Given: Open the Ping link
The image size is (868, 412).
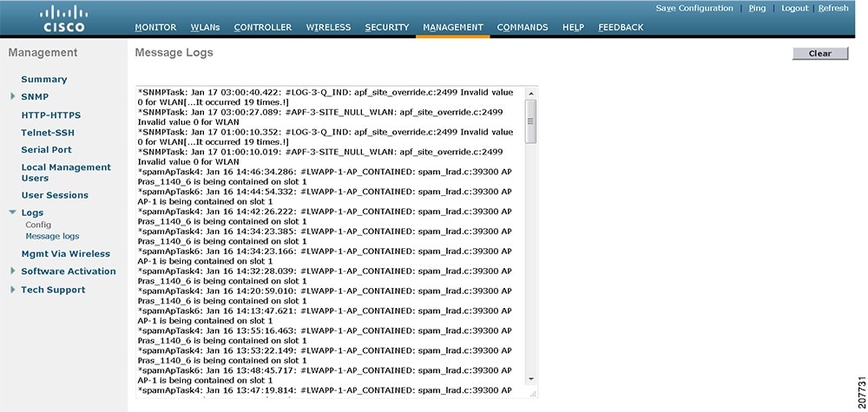Looking at the screenshot, I should coord(757,9).
